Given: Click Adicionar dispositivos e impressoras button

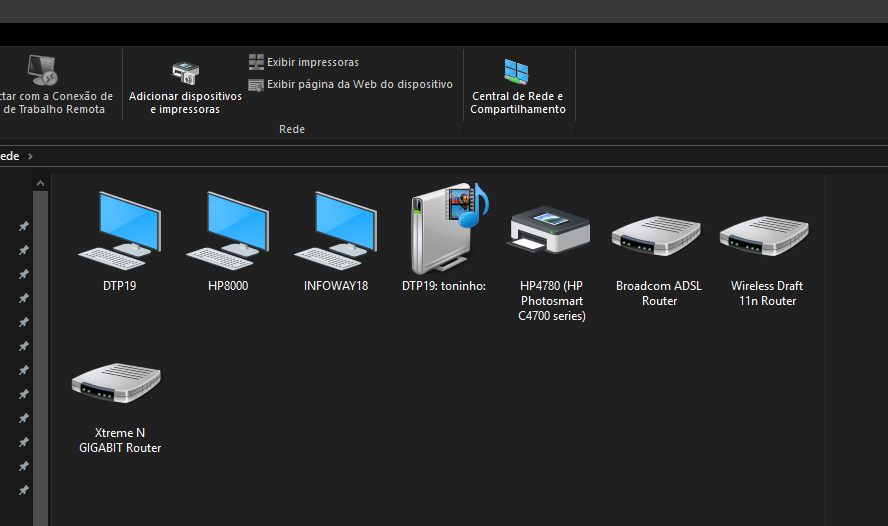Looking at the screenshot, I should (185, 87).
